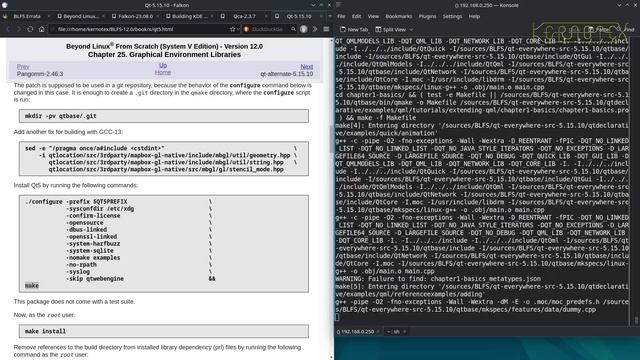This screenshot has height=360, width=640.
Task: Open the Falkon main hamburger menu
Action: 326,29
